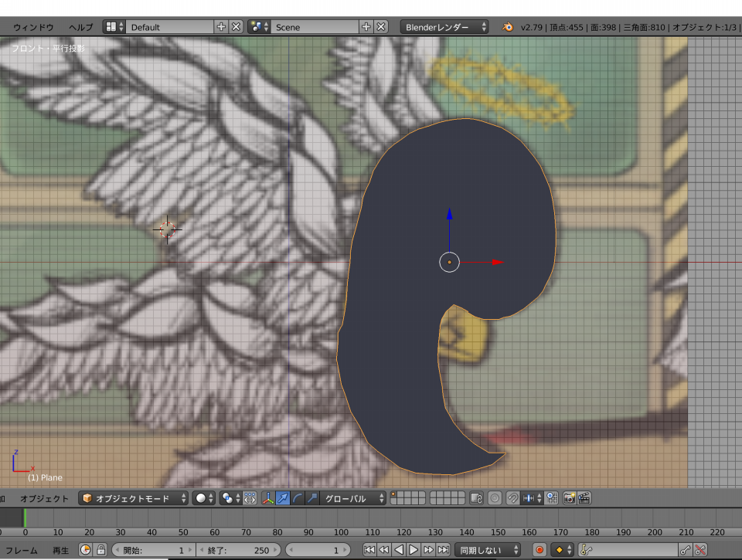The width and height of the screenshot is (742, 560).
Task: Add a new scene with plus icon
Action: point(366,27)
